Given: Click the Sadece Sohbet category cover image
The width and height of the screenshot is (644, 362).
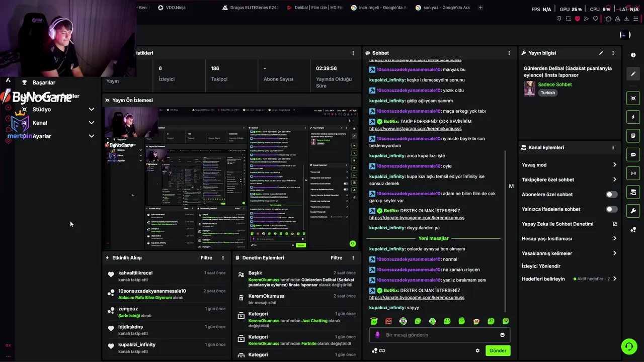Looking at the screenshot, I should (x=529, y=88).
